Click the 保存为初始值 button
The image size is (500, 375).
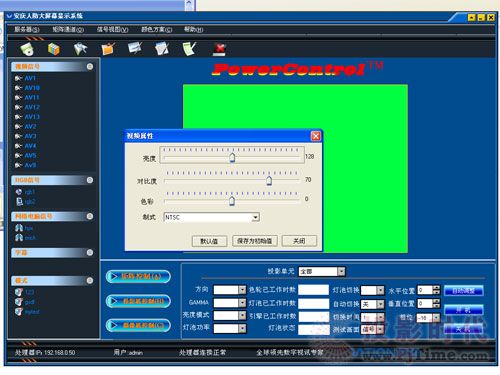tap(255, 241)
